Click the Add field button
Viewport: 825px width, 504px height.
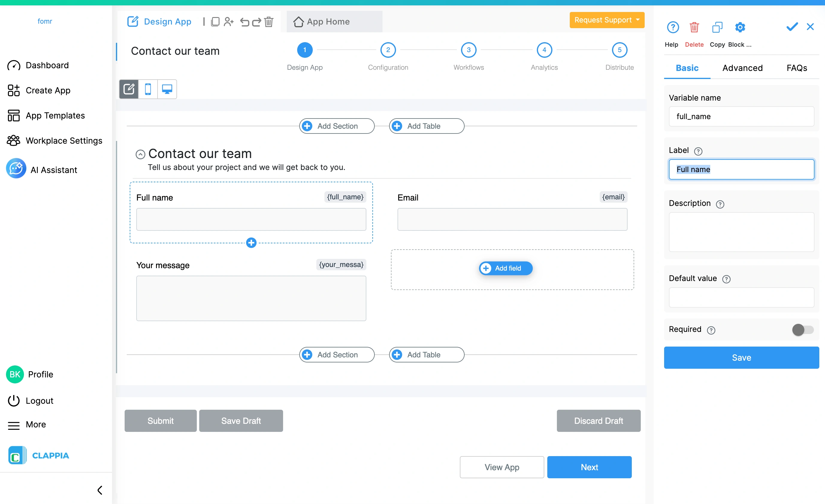pyautogui.click(x=505, y=268)
